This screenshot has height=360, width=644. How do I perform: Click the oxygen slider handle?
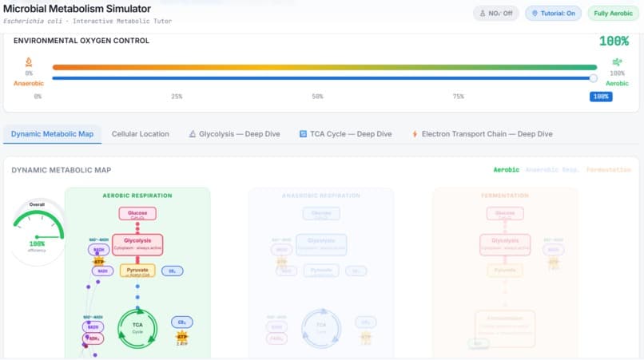pos(593,78)
